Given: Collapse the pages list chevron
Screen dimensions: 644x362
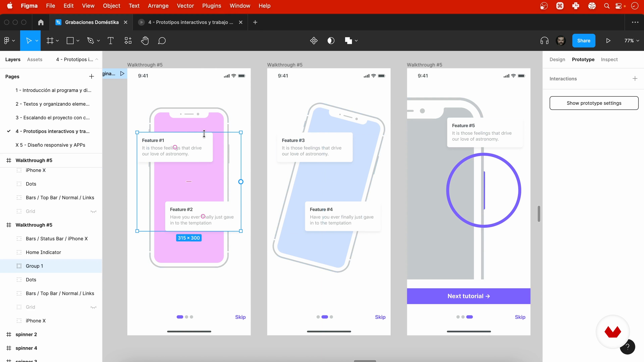Looking at the screenshot, I should 97,59.
